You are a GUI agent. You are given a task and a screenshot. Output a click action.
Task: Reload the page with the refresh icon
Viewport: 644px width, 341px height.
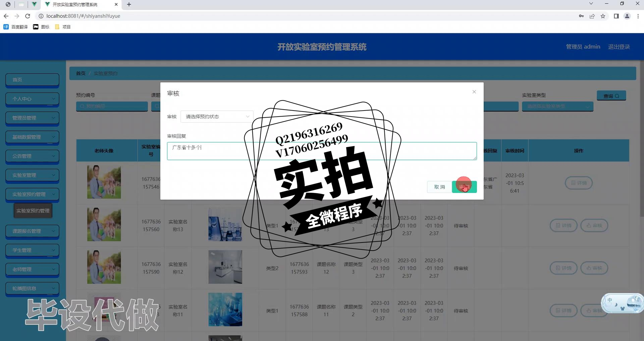point(28,16)
